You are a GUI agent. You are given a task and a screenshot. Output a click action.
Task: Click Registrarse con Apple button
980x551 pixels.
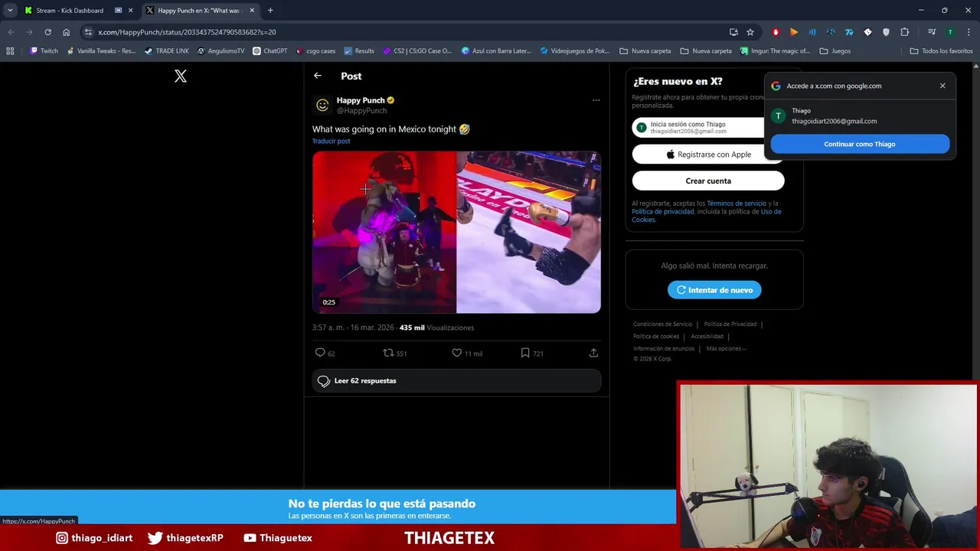point(708,154)
